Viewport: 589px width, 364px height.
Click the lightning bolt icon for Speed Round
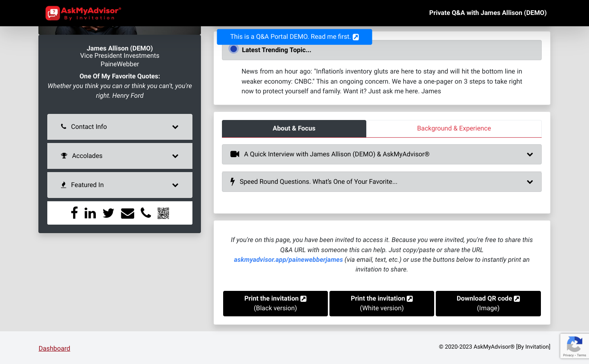(232, 182)
